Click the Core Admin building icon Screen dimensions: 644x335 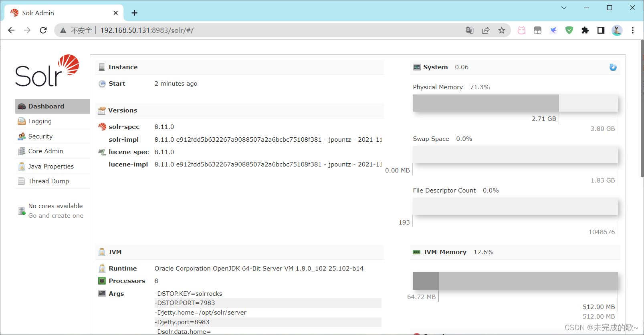tap(22, 151)
